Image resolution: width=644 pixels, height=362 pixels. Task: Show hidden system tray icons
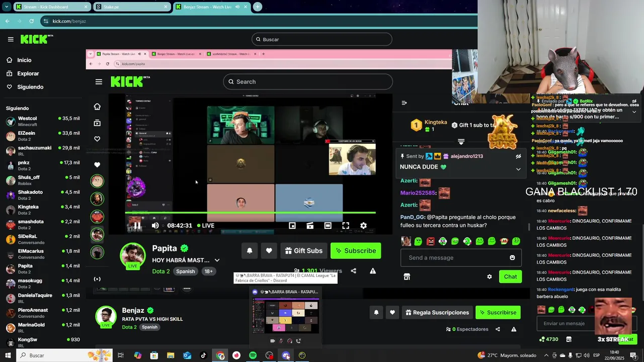pos(546,355)
